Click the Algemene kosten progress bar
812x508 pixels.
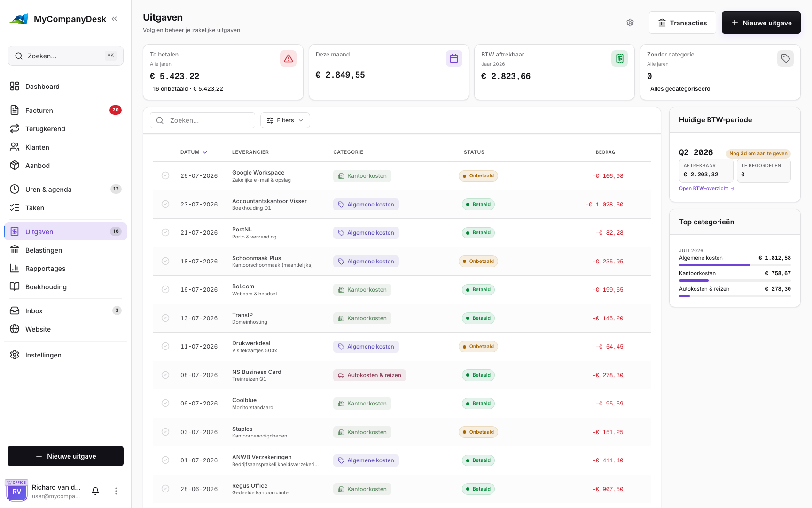tap(735, 265)
